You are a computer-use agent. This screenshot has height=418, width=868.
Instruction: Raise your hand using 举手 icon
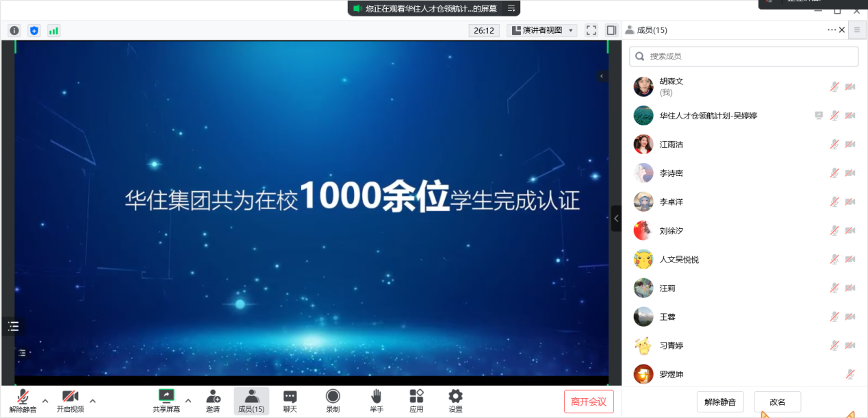(376, 401)
